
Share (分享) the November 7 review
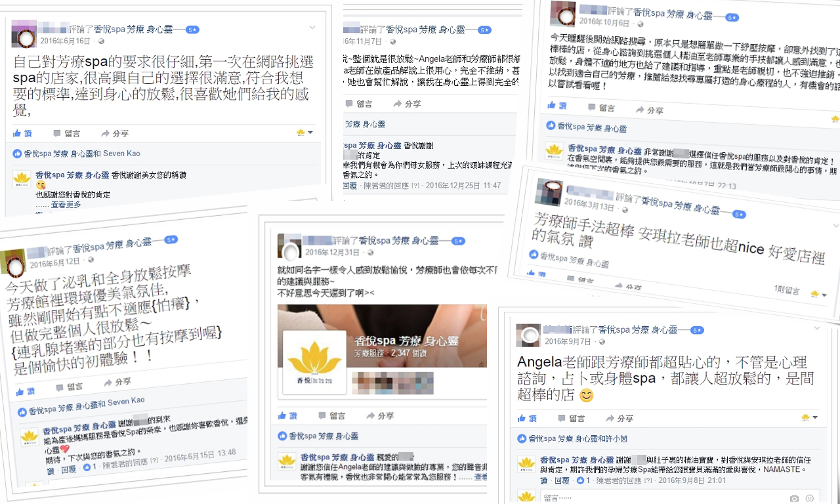407,104
